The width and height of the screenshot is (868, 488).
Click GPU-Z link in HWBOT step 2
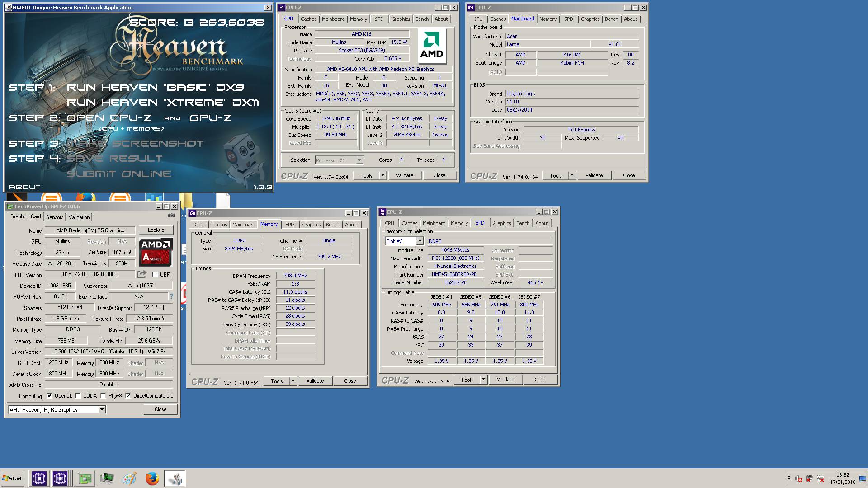[x=210, y=118]
